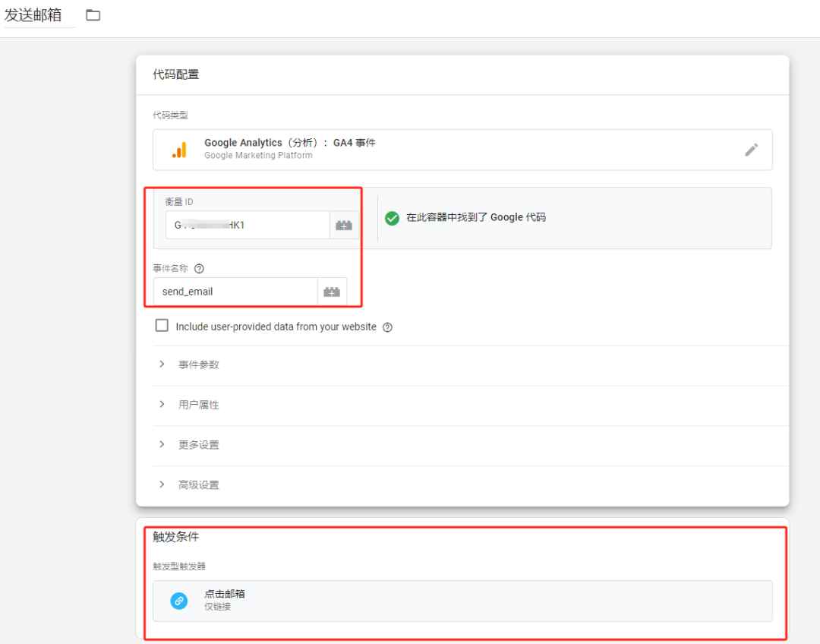Click the 衡量 ID input field
The height and width of the screenshot is (644, 820).
(x=248, y=226)
